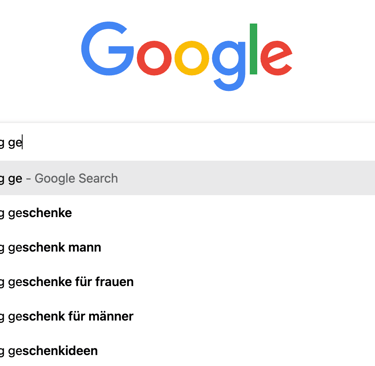Select the highlighted "g ge - Google Search" row

click(x=187, y=178)
